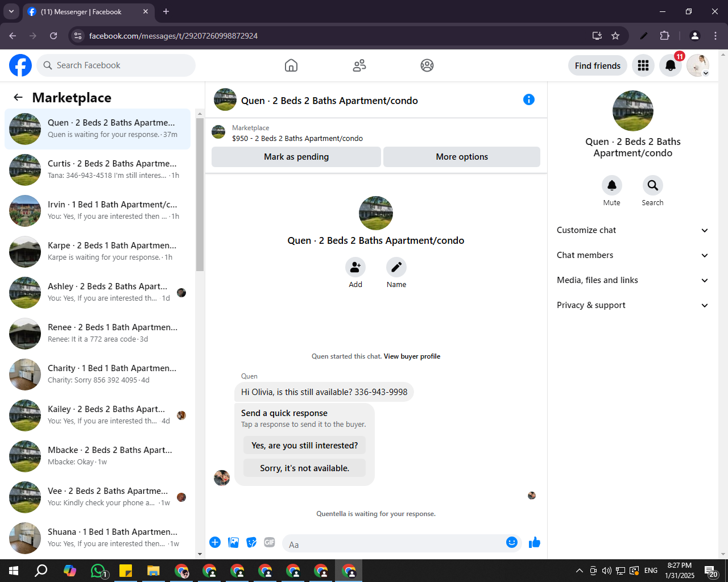Viewport: 728px width, 582px height.
Task: Rename chat with the Name pencil icon
Action: point(396,267)
